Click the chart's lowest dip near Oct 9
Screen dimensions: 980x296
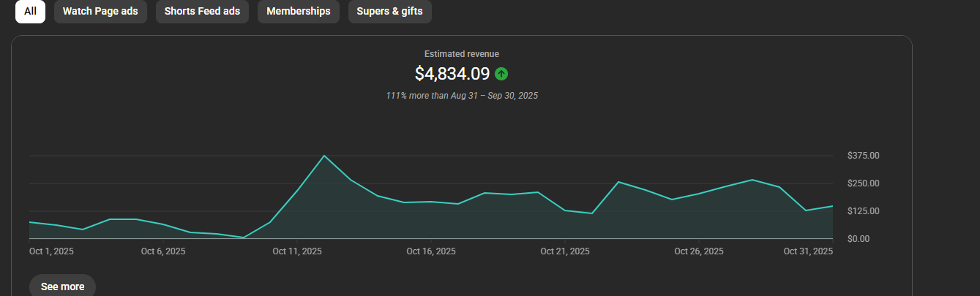244,237
